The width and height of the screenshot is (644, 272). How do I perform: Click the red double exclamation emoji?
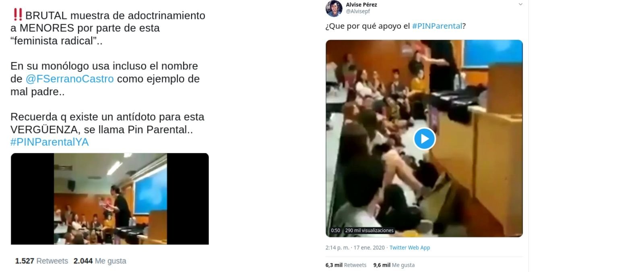click(17, 15)
